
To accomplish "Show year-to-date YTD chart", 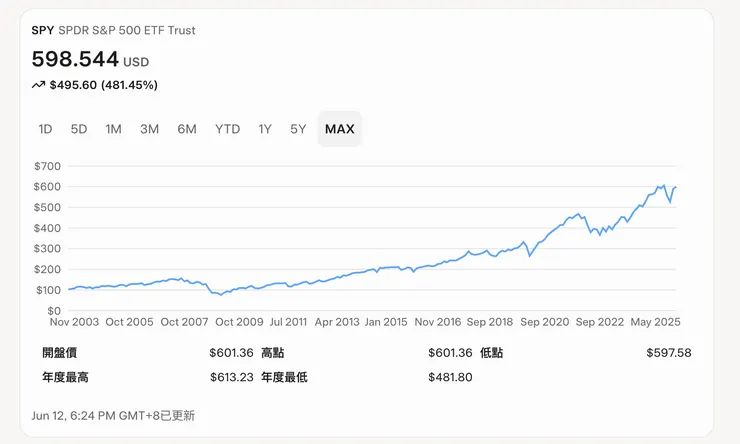I will pyautogui.click(x=227, y=129).
